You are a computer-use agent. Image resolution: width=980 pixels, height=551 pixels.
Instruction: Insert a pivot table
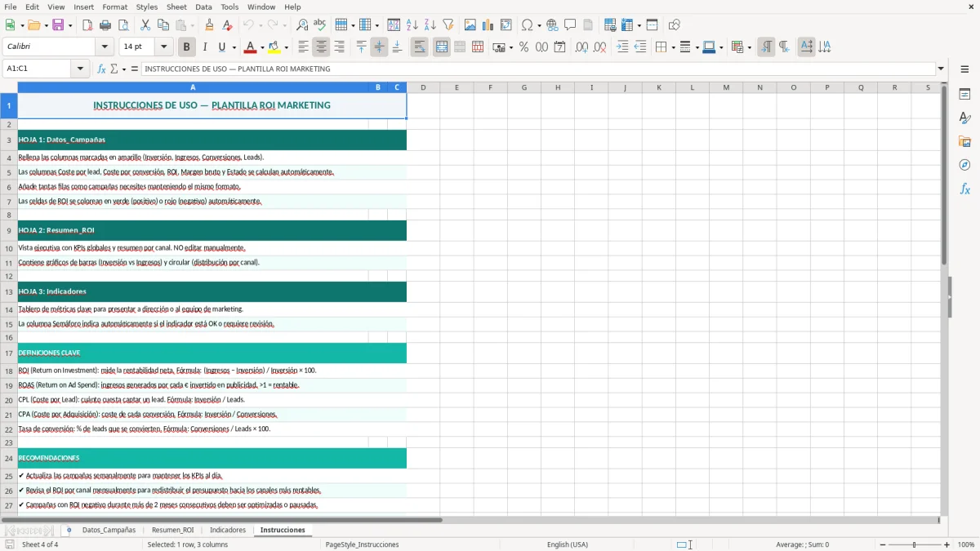506,25
